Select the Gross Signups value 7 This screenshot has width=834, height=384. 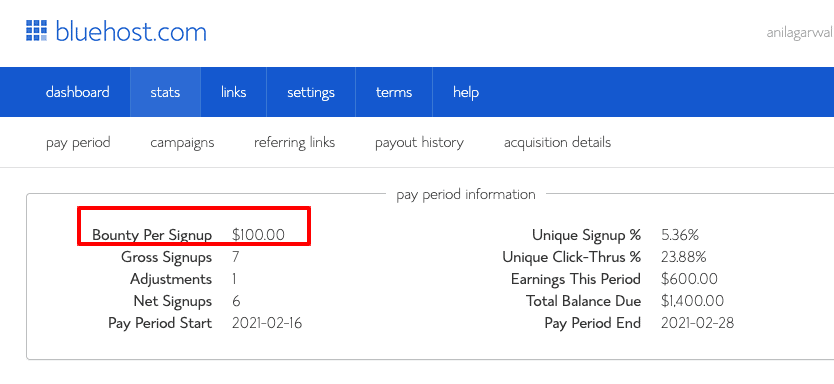click(236, 257)
